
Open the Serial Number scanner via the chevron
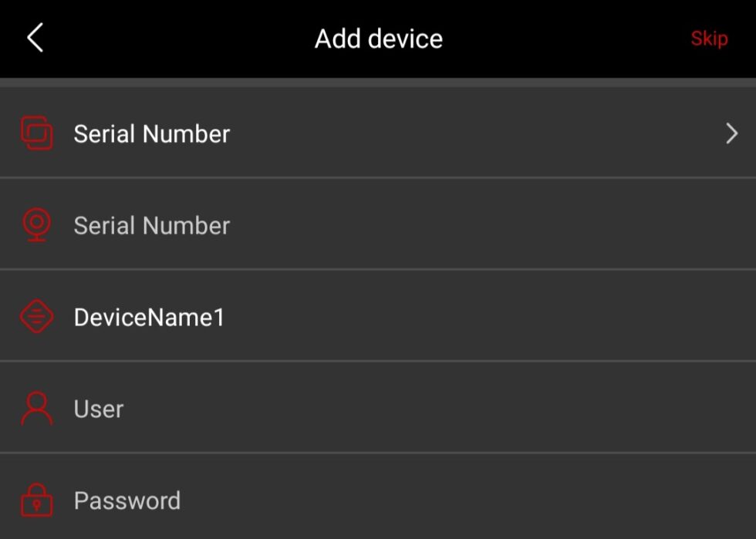click(731, 133)
